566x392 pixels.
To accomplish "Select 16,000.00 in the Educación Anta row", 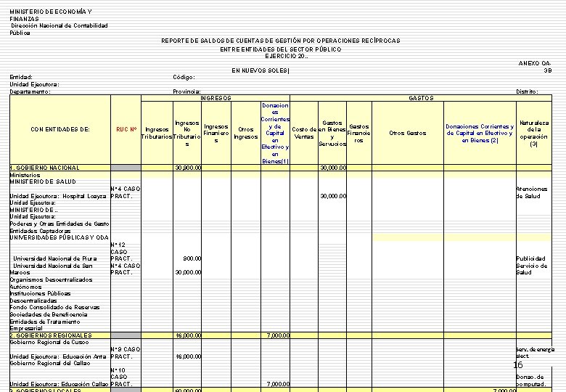I will point(188,356).
